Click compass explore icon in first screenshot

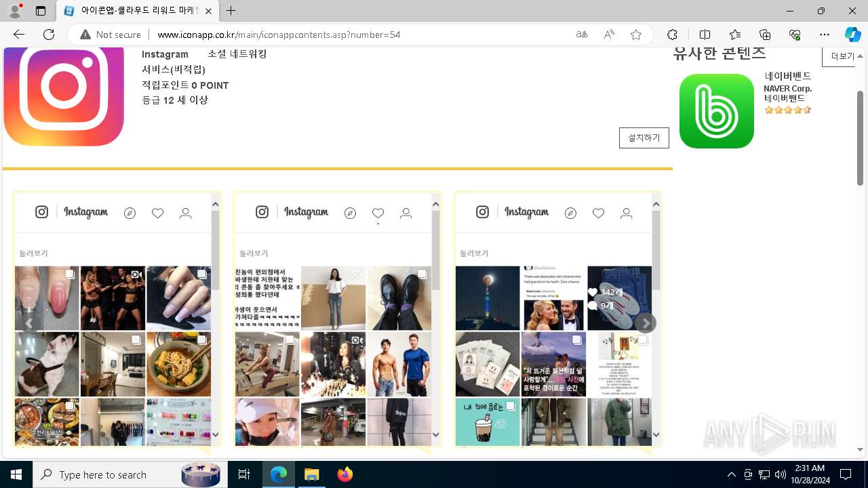tap(130, 213)
